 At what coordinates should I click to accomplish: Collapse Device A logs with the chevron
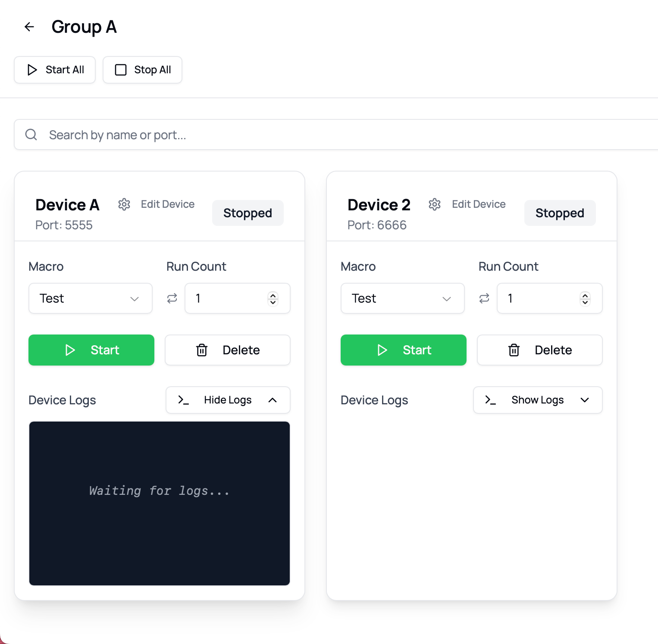[272, 400]
